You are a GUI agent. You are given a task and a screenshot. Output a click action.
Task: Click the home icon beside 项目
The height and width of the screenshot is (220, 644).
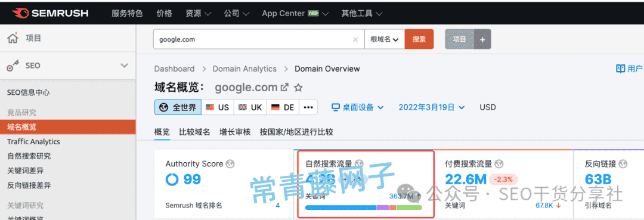[x=13, y=38]
